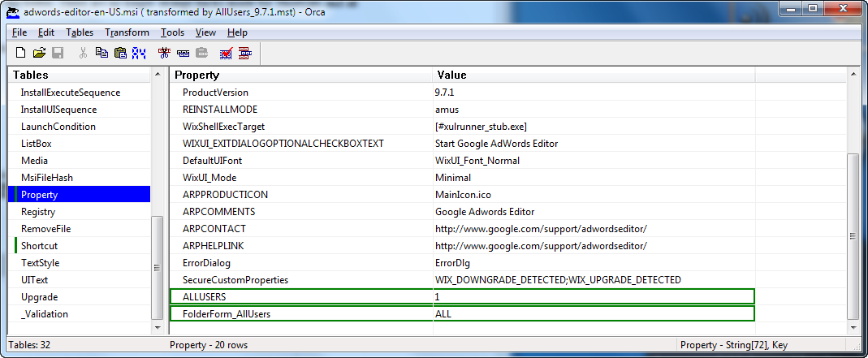This screenshot has height=358, width=868.
Task: Select the ARPCOMMENTS property cell
Action: click(x=301, y=212)
